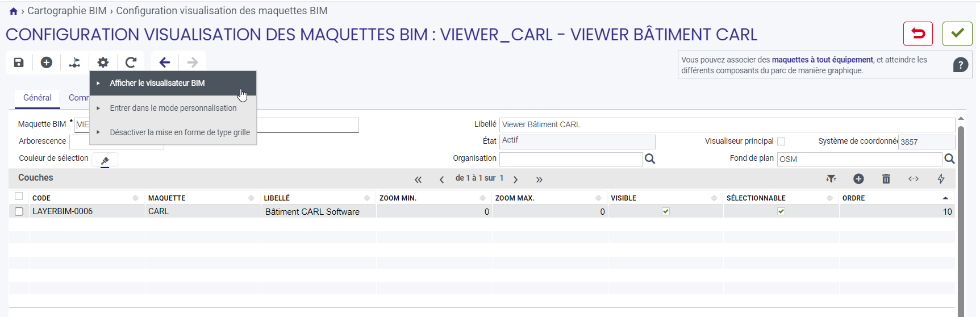This screenshot has height=317, width=980.
Task: Sort by LIBELLÉ column arrows
Action: 367,198
